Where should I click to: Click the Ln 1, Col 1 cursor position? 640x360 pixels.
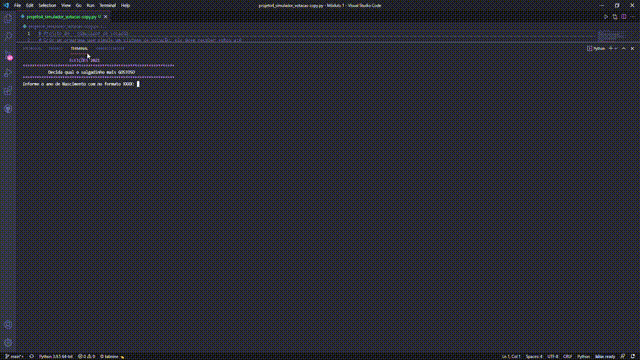(511, 356)
